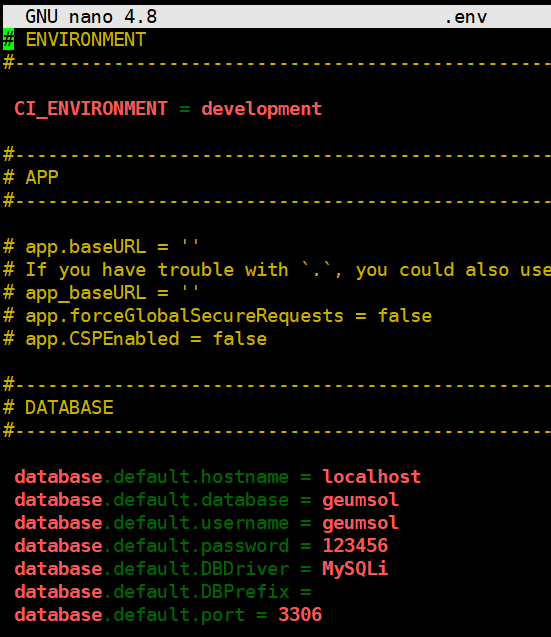The image size is (551, 637).
Task: Click on CI_ENVIRONMENT variable name
Action: [x=91, y=109]
